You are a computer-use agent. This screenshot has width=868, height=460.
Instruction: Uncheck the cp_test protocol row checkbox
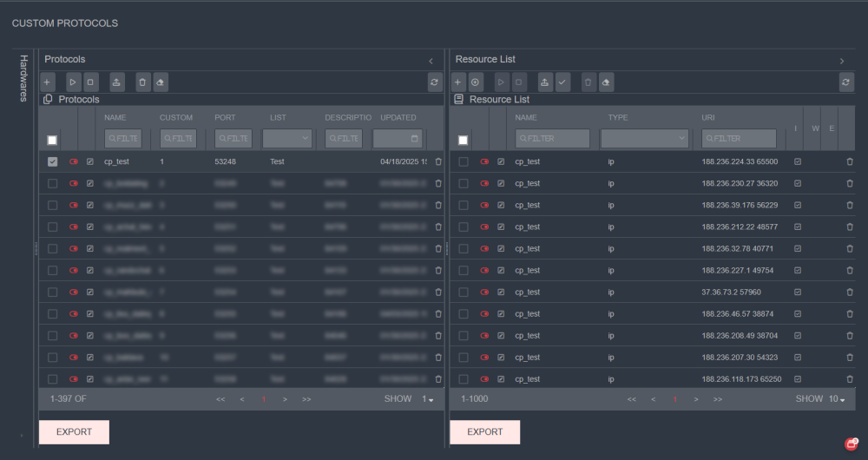point(53,161)
